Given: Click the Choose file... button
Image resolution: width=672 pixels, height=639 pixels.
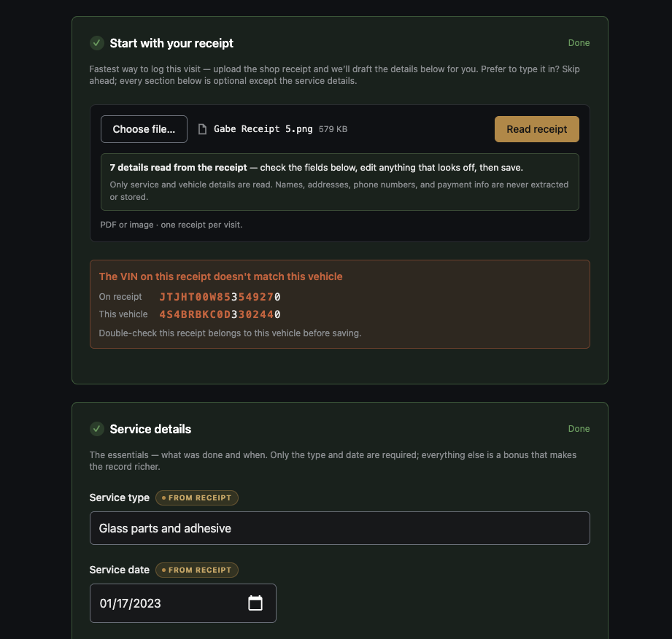Looking at the screenshot, I should (x=144, y=129).
